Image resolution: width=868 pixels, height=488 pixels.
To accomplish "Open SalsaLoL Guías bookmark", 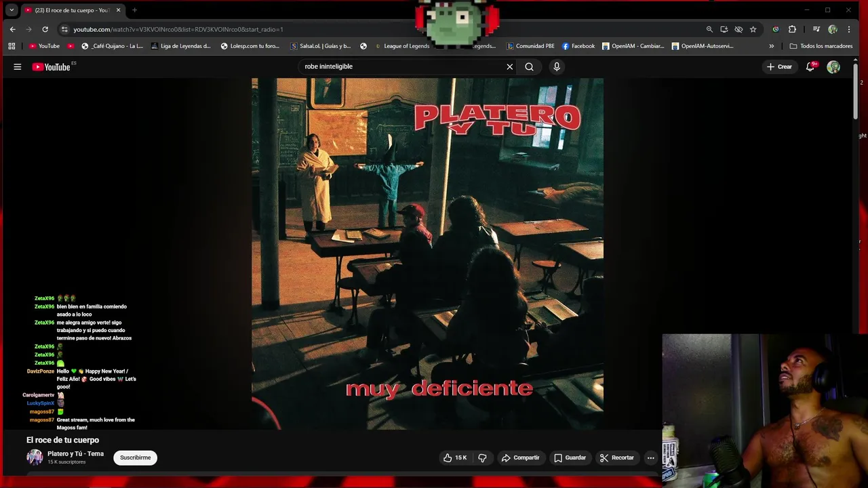I will [320, 46].
